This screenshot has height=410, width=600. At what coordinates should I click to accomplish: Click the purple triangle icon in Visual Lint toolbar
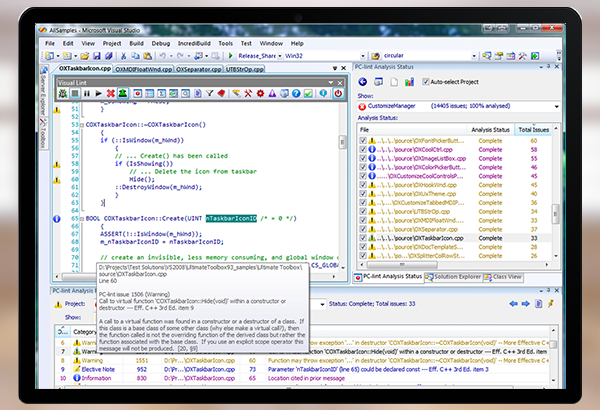[272, 93]
